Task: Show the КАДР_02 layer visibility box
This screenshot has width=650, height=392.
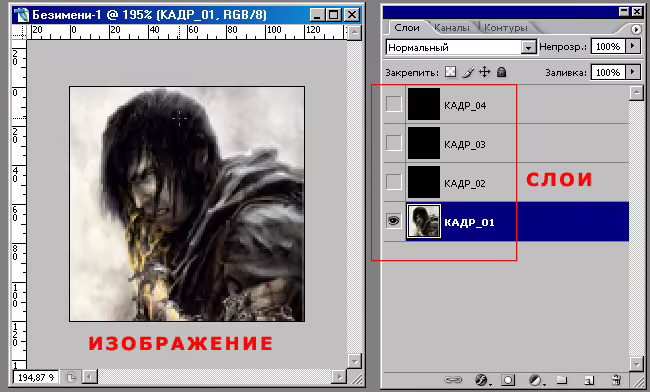Action: [394, 181]
